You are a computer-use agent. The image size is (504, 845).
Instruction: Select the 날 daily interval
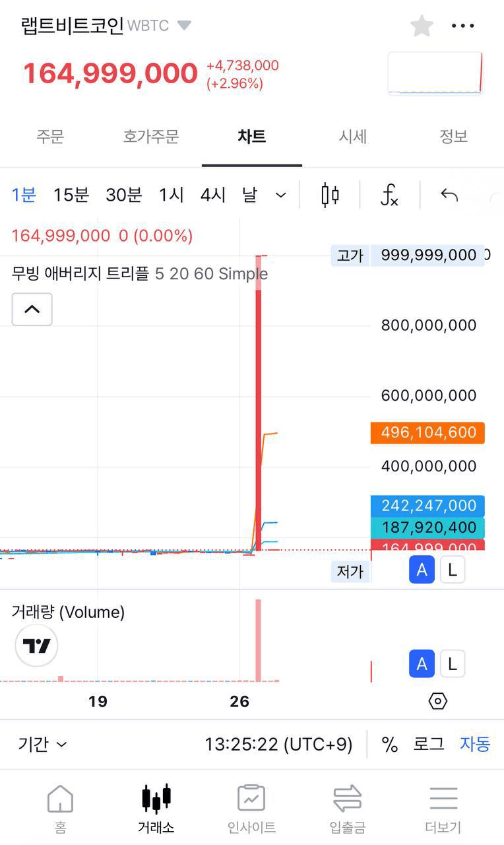coord(249,195)
